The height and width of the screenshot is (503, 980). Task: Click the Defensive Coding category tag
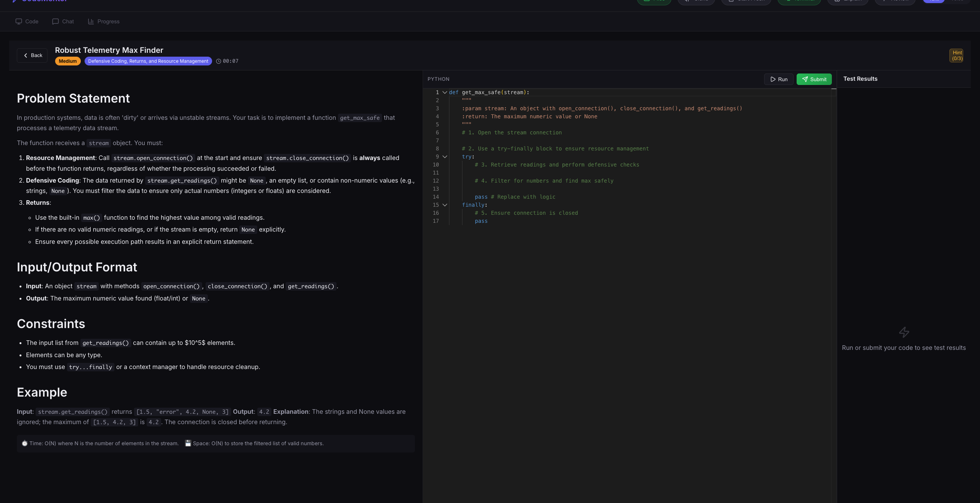click(x=148, y=61)
